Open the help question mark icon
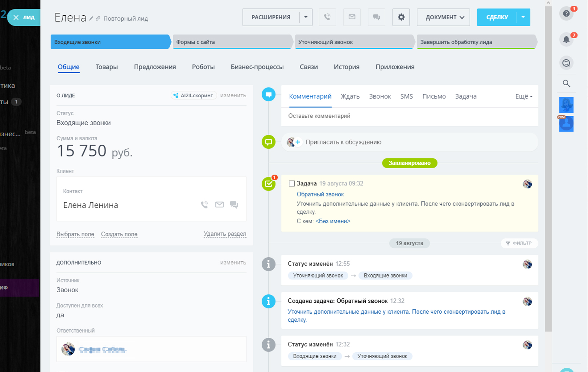The image size is (588, 372). pyautogui.click(x=566, y=14)
